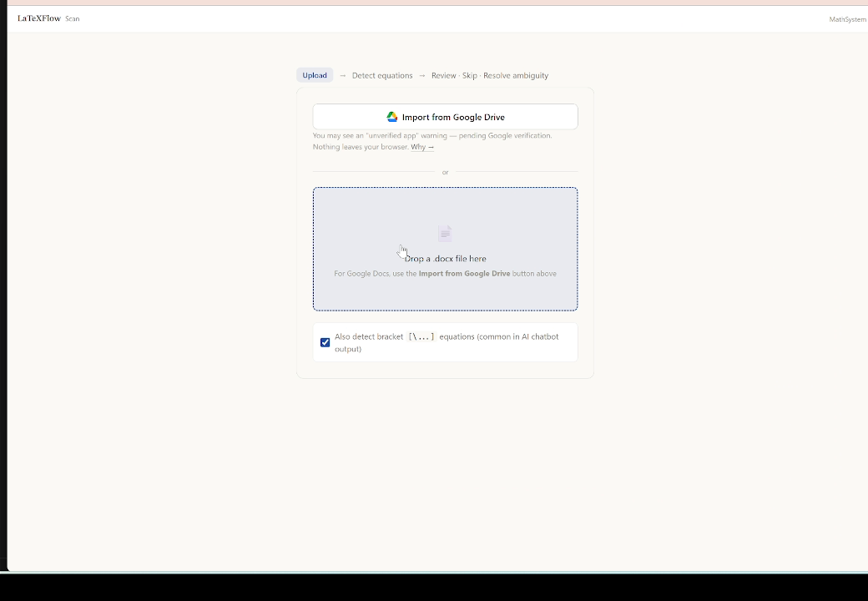
Task: Click the [\...] code snippet label
Action: [421, 336]
